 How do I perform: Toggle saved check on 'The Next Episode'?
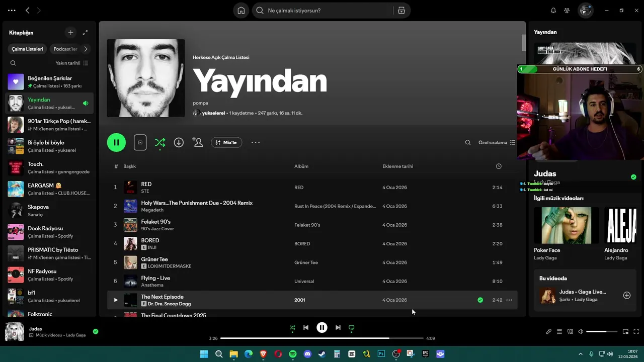[480, 300]
